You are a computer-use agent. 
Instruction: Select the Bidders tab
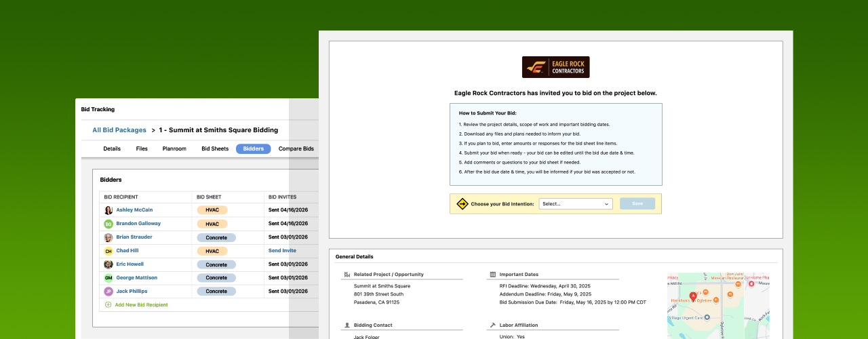pos(253,148)
